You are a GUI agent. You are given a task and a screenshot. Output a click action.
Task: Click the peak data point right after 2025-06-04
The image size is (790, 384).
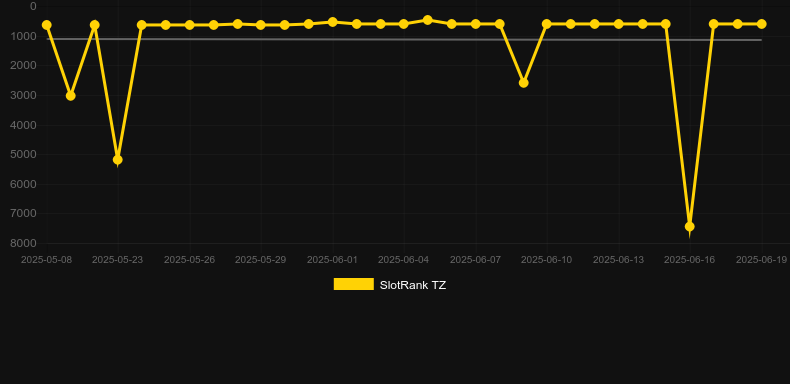pyautogui.click(x=428, y=20)
